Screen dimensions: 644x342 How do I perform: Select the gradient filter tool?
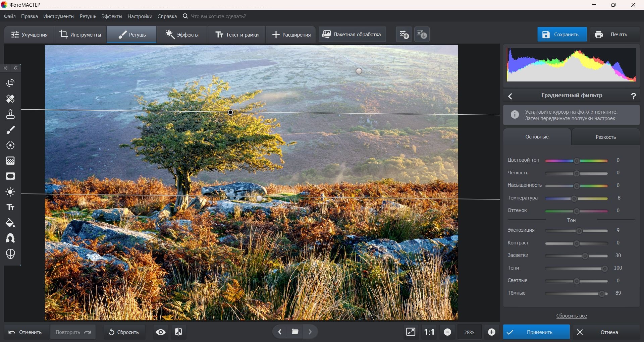[x=10, y=161]
